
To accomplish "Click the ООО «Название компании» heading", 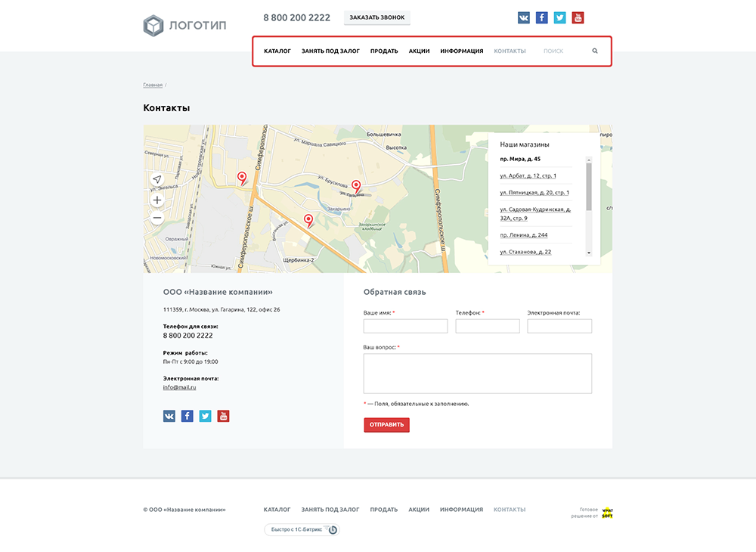I will point(218,292).
